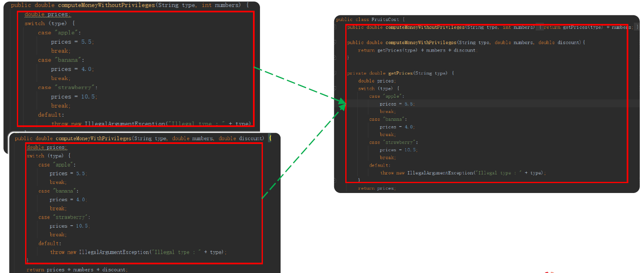Click 'private double getPrices(String type)' signature
Screen dimensions: 644x273
[x=400, y=73]
